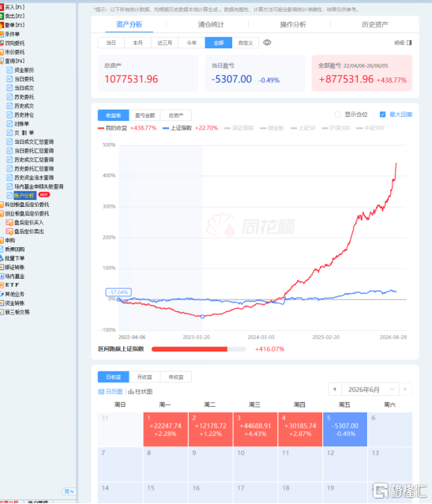This screenshot has width=432, height=504.
Task: Switch to the 清仓统计 tab
Action: 211,24
